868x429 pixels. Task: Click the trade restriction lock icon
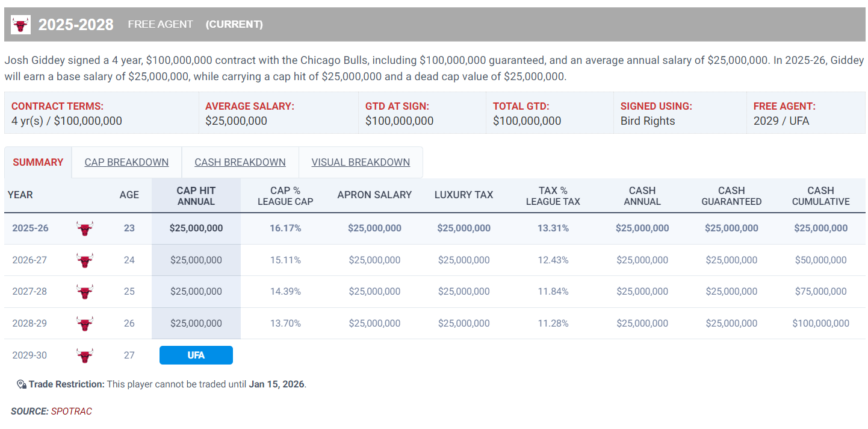point(21,384)
